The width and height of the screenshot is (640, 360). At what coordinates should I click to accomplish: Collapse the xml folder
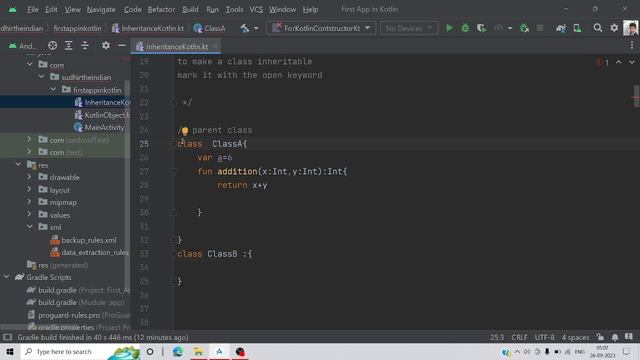(x=30, y=227)
